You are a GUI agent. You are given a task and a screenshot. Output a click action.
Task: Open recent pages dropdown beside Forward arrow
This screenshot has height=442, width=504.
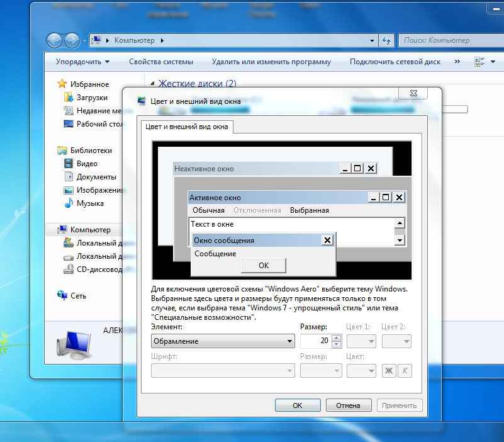point(84,41)
